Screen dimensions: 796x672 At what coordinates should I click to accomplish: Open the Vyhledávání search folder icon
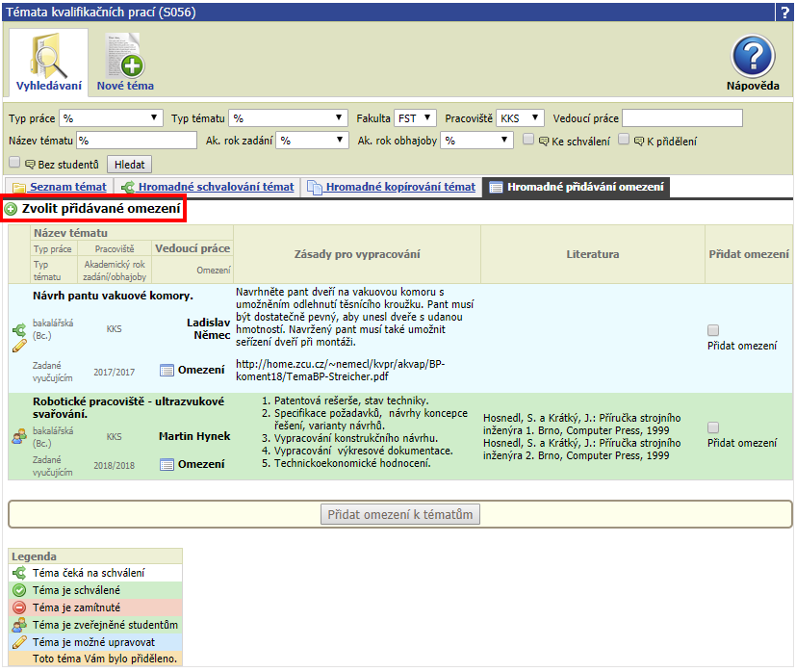click(49, 56)
